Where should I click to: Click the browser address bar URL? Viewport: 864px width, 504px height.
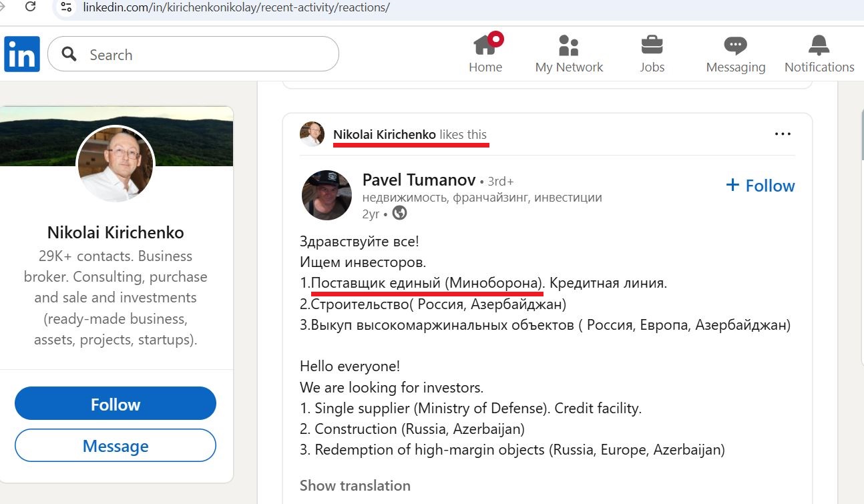click(x=236, y=8)
